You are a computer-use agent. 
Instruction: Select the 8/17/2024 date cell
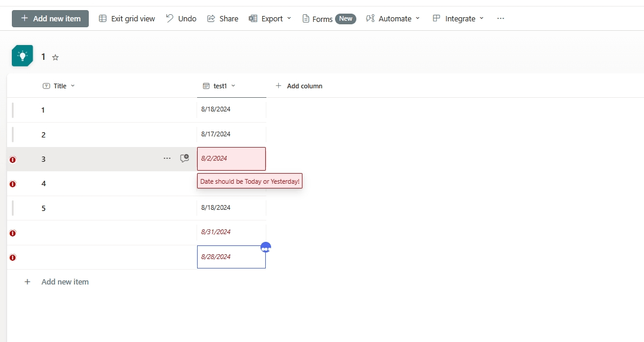tap(231, 135)
